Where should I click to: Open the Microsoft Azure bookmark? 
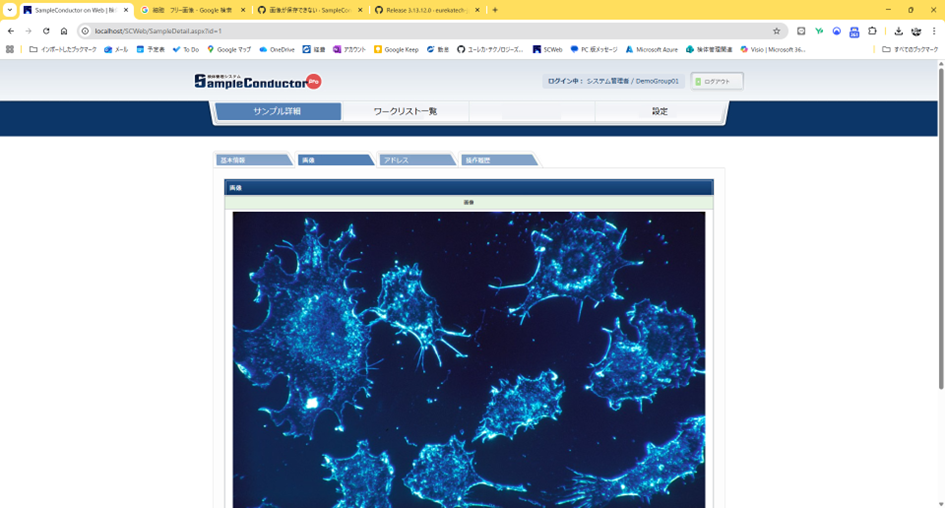point(651,49)
